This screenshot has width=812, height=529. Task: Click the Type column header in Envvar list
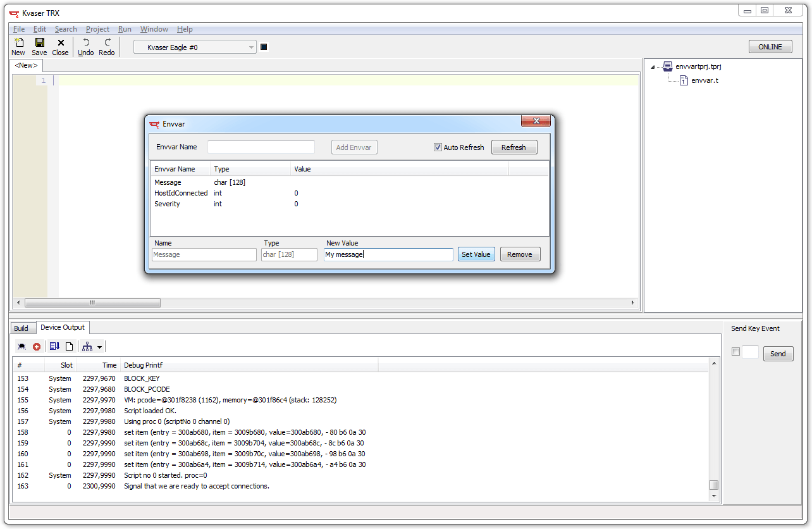[x=250, y=169]
